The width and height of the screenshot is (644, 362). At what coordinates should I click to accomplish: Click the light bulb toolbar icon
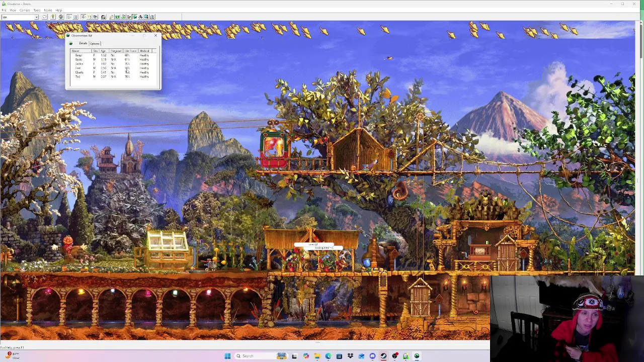(x=53, y=17)
